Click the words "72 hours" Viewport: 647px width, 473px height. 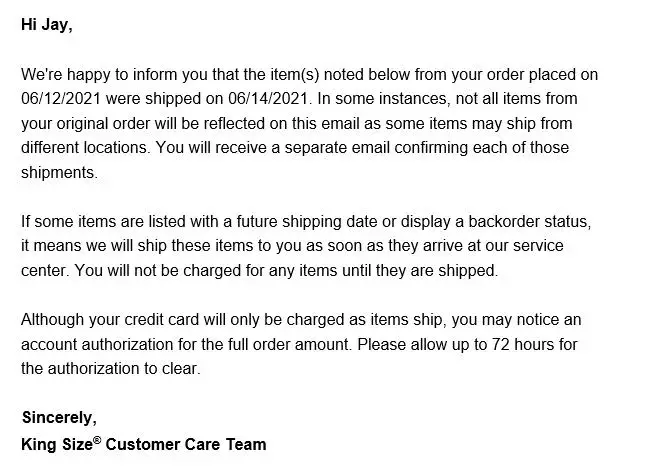click(517, 343)
